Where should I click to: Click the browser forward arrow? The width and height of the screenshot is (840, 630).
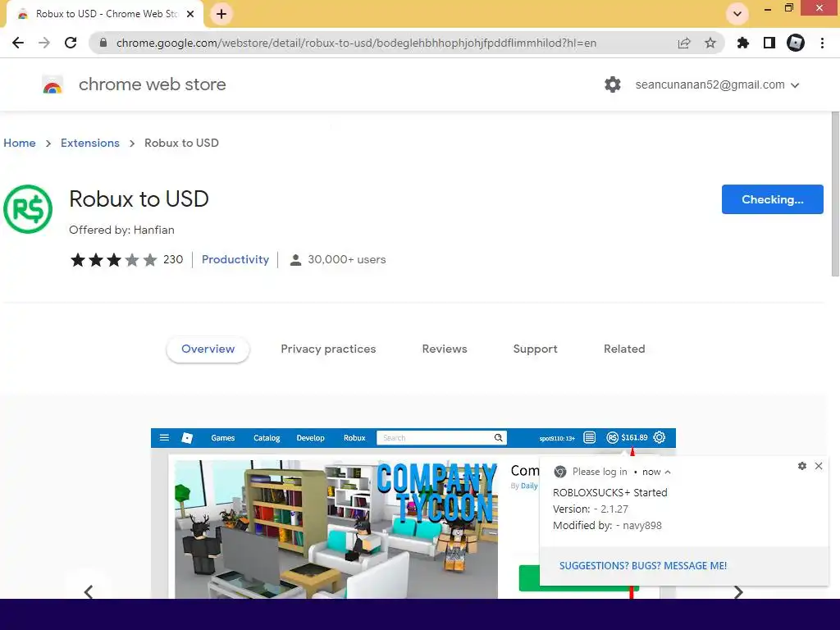[x=44, y=43]
